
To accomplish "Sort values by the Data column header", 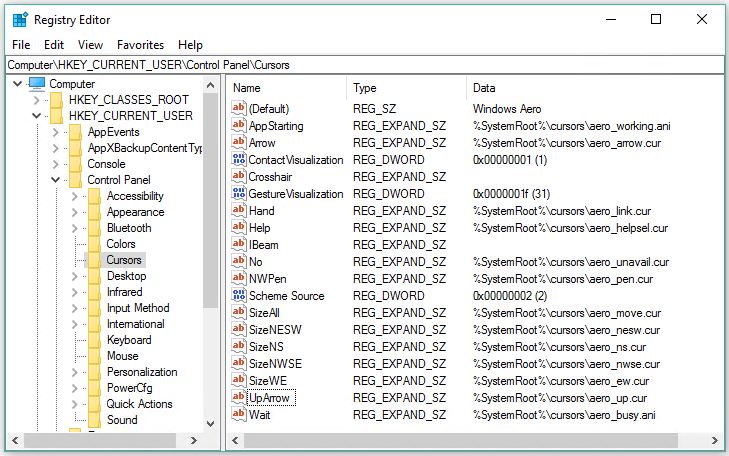I will pos(595,88).
